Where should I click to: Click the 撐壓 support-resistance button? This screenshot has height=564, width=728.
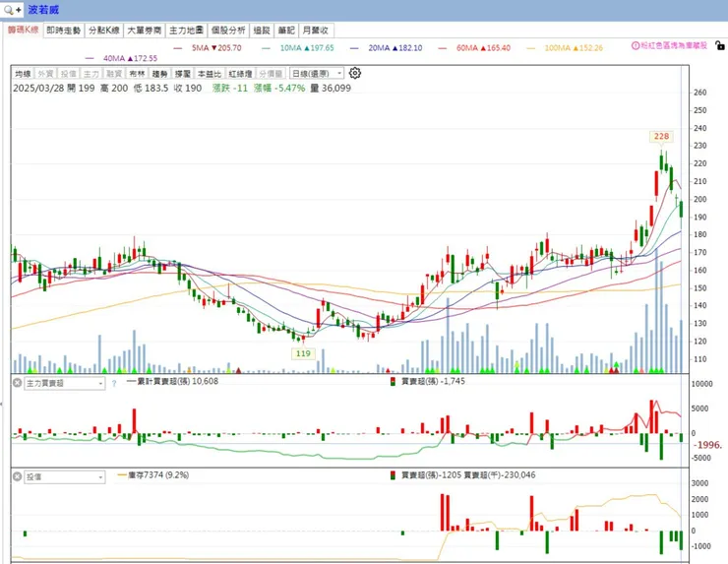click(x=183, y=74)
